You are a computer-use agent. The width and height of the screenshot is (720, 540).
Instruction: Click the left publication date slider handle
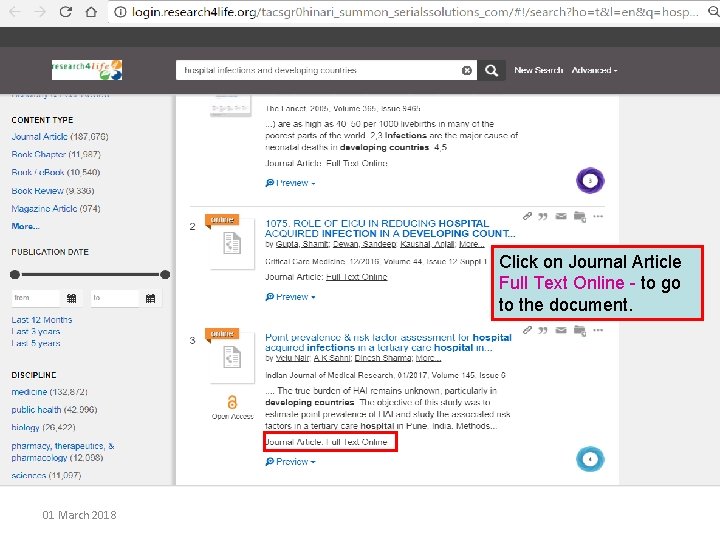pos(15,275)
